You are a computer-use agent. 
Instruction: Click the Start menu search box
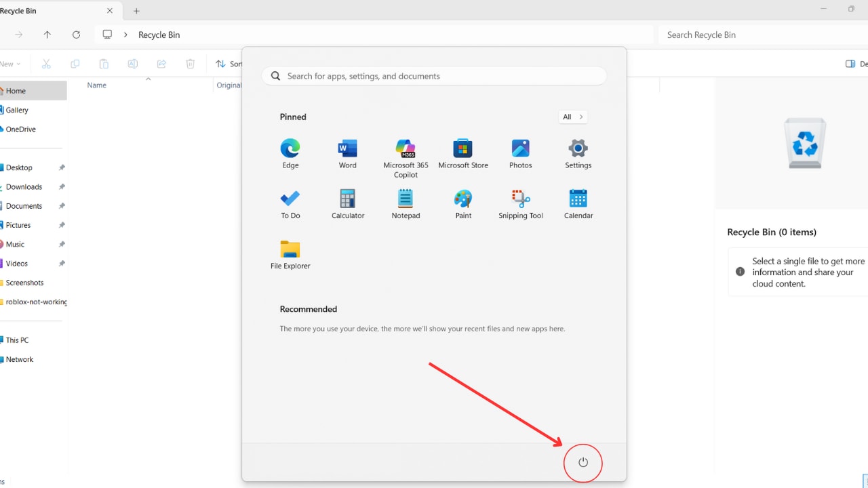click(434, 76)
